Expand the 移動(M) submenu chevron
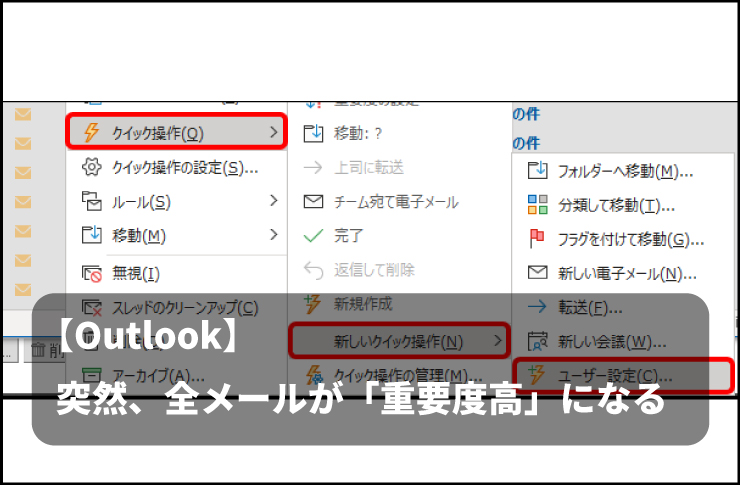The height and width of the screenshot is (485, 740). tap(274, 234)
